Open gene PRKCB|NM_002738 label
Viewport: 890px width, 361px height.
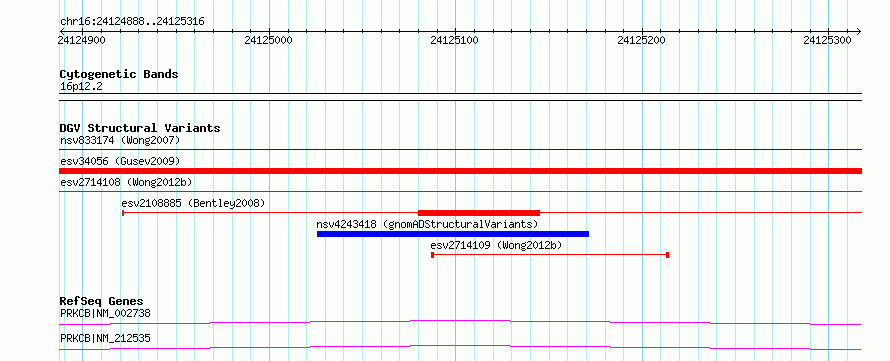(x=105, y=313)
